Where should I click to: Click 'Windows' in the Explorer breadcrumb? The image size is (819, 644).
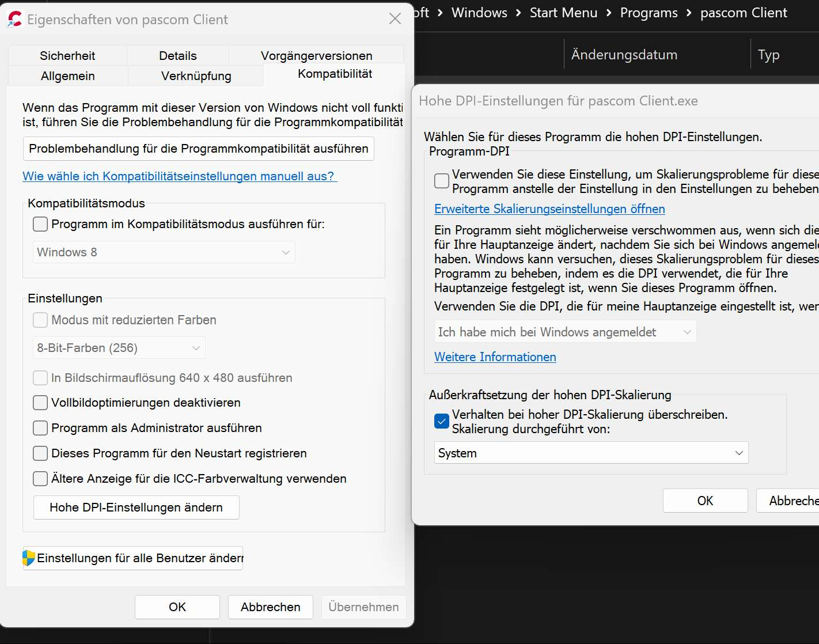click(x=479, y=13)
